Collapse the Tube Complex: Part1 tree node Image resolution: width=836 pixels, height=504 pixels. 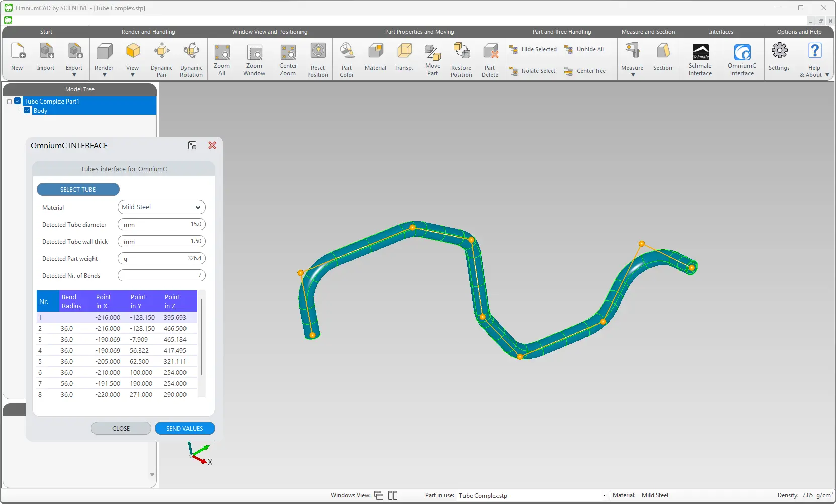click(x=9, y=102)
